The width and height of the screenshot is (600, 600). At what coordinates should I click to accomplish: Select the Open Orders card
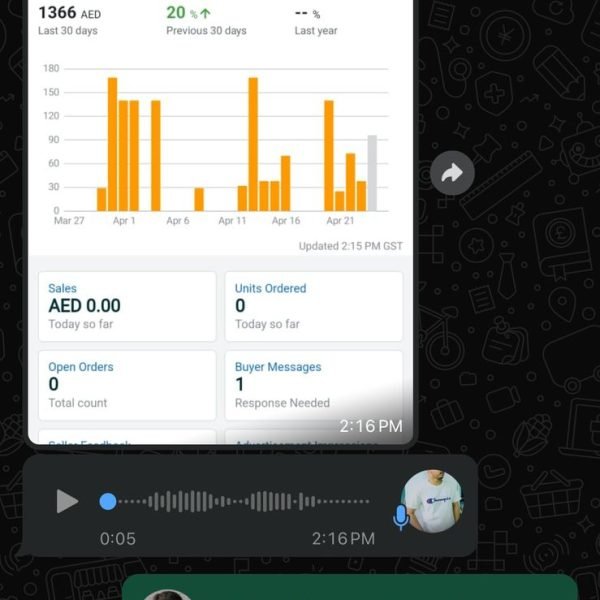(x=127, y=385)
